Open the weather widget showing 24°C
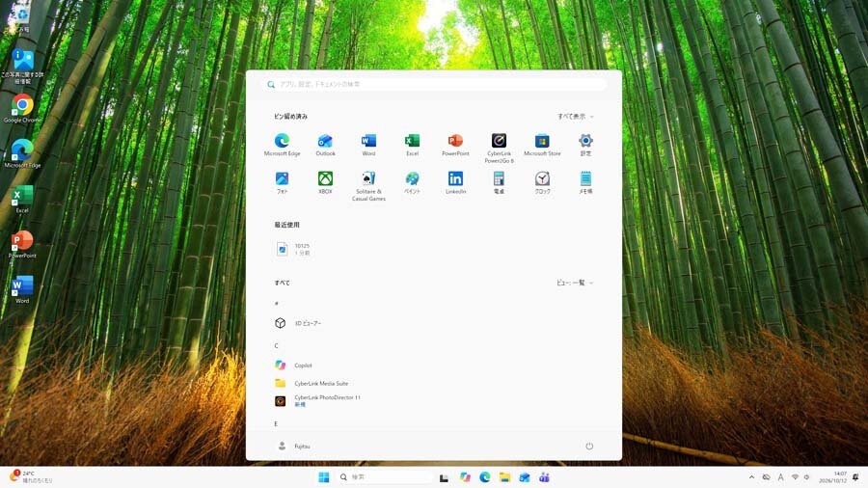 (31, 477)
